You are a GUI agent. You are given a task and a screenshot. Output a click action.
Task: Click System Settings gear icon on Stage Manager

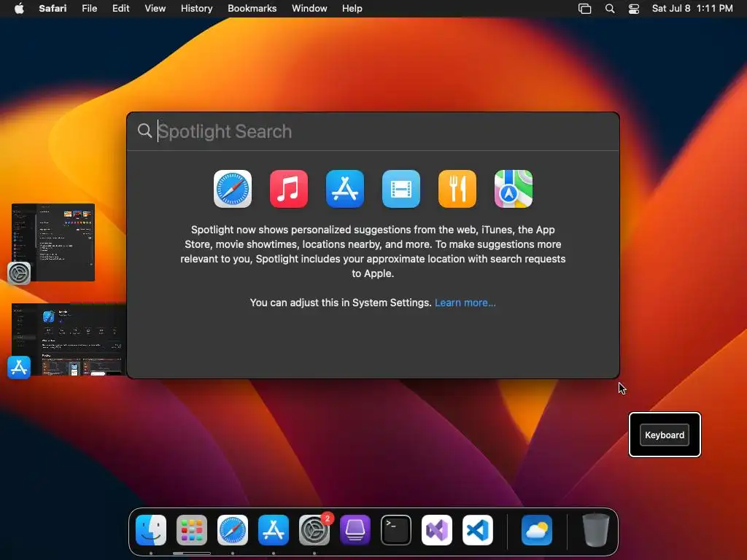tap(19, 273)
